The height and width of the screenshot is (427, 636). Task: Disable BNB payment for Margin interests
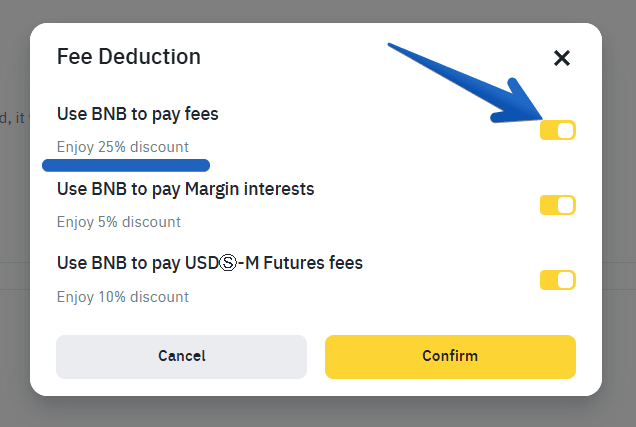[557, 205]
